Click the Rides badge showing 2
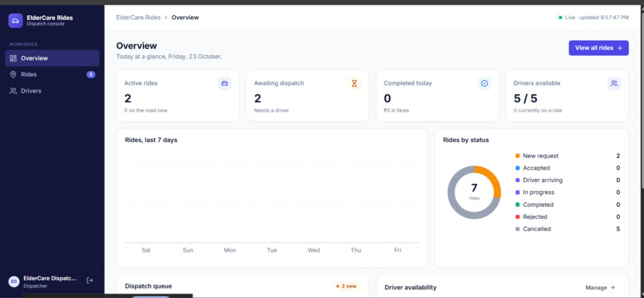The height and width of the screenshot is (298, 644). point(91,74)
